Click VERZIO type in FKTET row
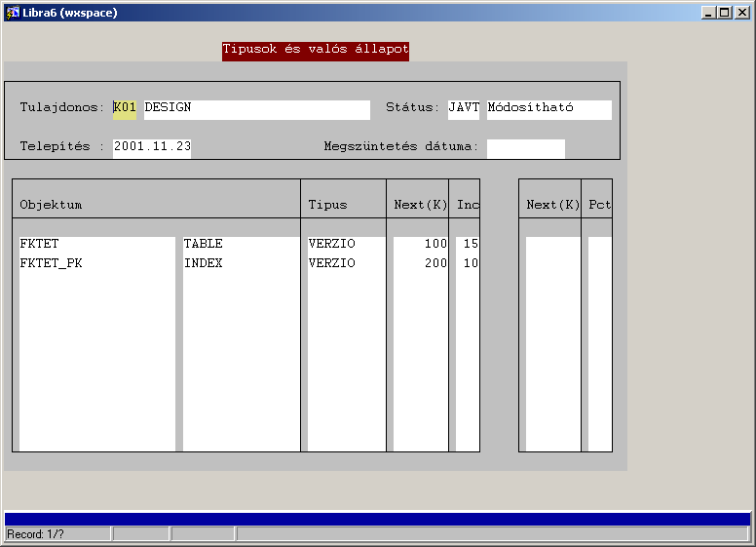The height and width of the screenshot is (547, 756). tap(346, 244)
